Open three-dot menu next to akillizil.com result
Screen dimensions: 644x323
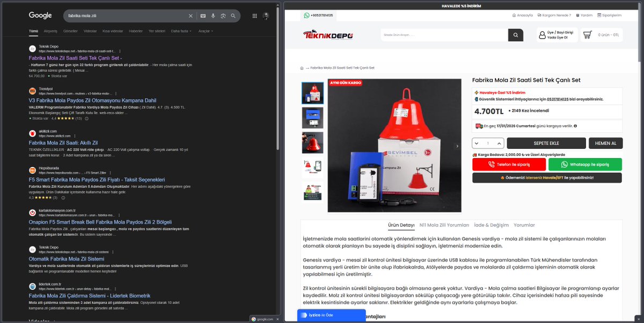75,136
